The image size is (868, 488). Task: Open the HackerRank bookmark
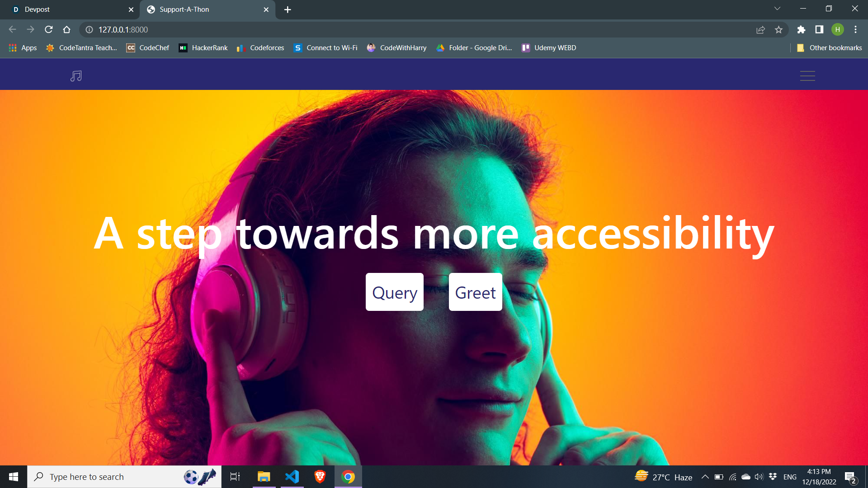click(x=203, y=48)
